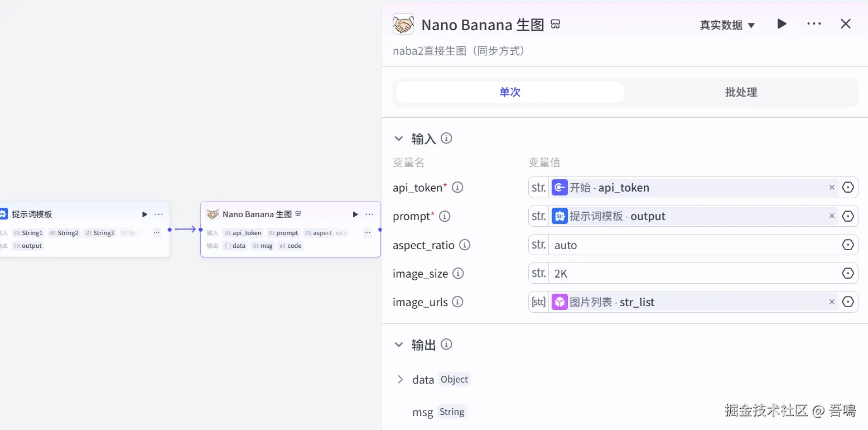Expand the data Object output

pyautogui.click(x=400, y=380)
